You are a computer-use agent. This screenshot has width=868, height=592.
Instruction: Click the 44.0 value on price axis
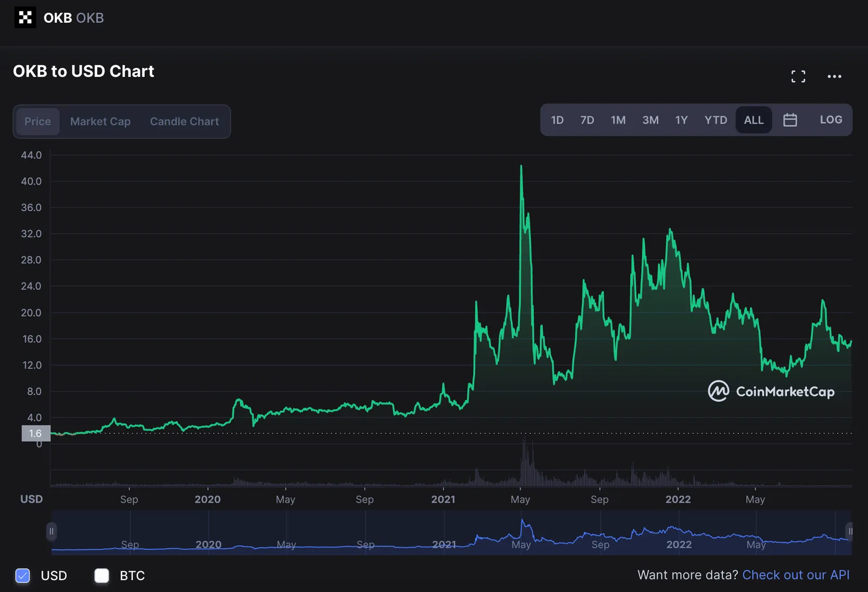31,155
